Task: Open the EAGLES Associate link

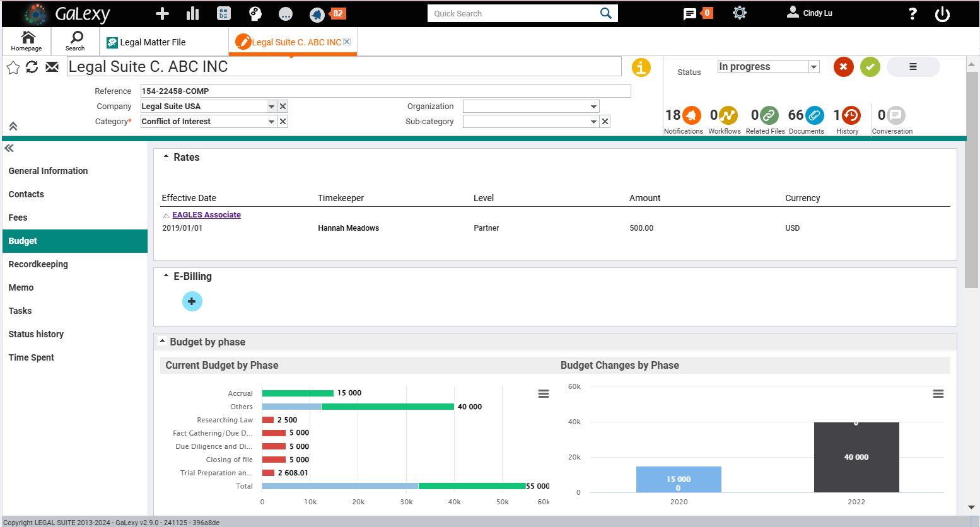Action: pyautogui.click(x=207, y=215)
